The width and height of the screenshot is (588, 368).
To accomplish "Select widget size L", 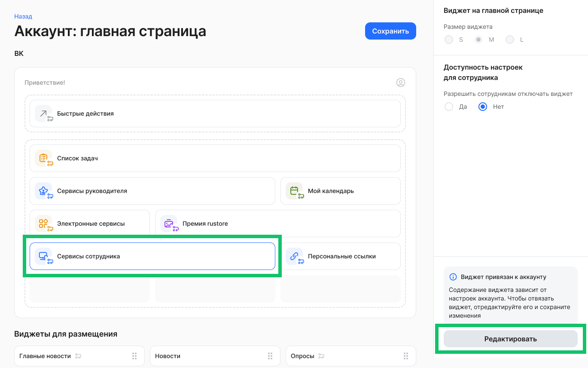I will pos(510,39).
